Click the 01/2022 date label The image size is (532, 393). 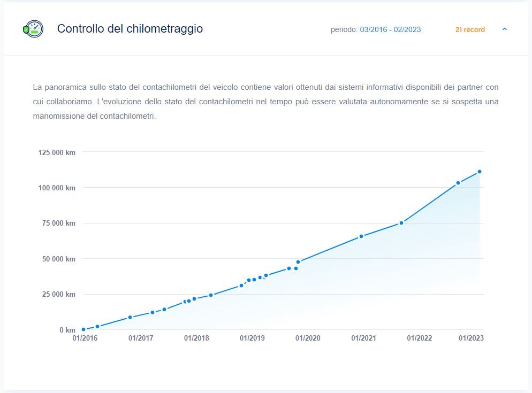[x=420, y=338]
